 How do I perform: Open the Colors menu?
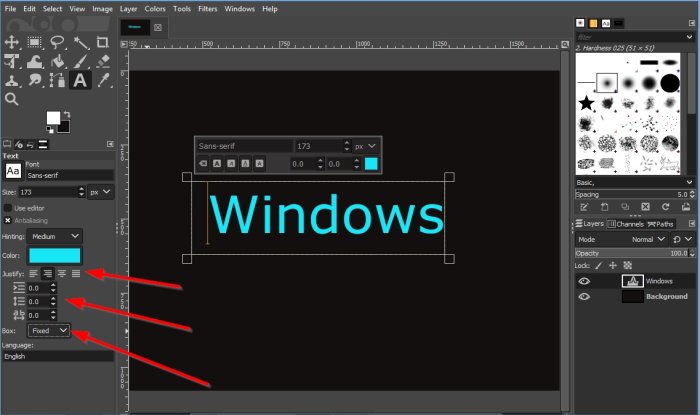[x=155, y=8]
